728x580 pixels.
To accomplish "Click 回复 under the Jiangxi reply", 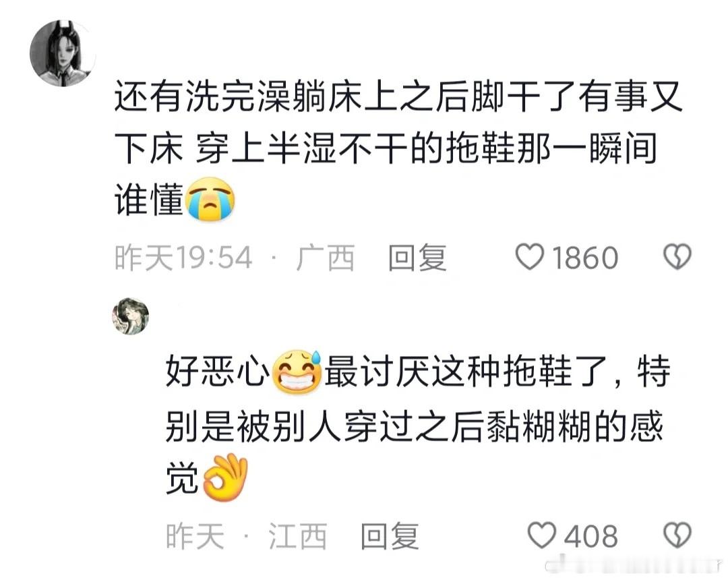I will point(390,536).
